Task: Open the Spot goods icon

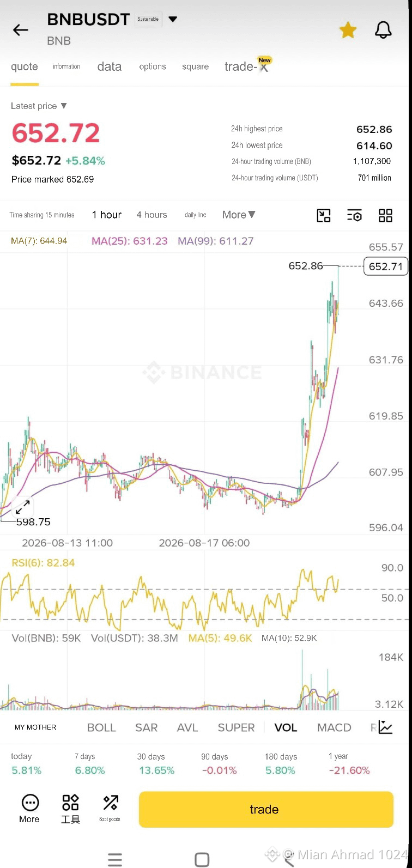Action: tap(110, 809)
